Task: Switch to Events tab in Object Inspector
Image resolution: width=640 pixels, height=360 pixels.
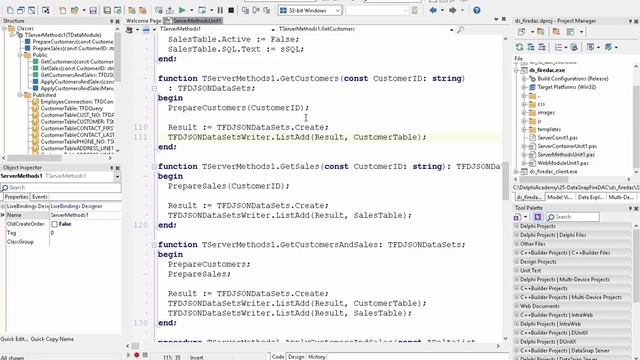Action: 40,197
